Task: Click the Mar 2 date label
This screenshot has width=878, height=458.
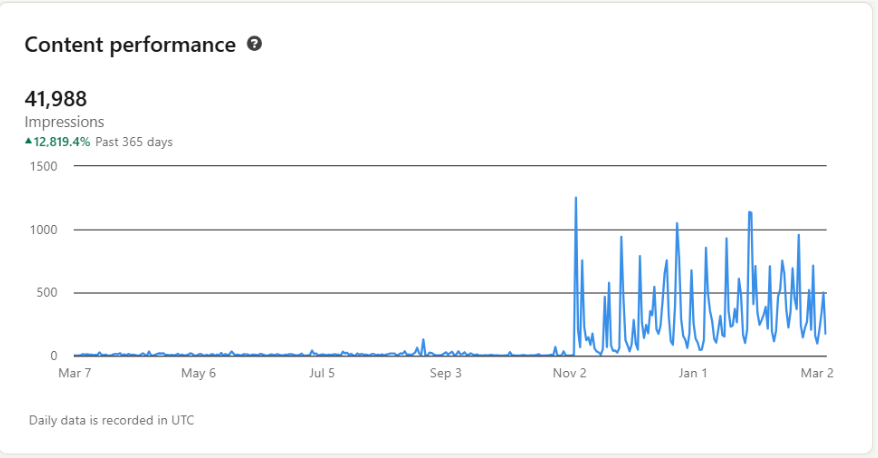Action: [817, 374]
